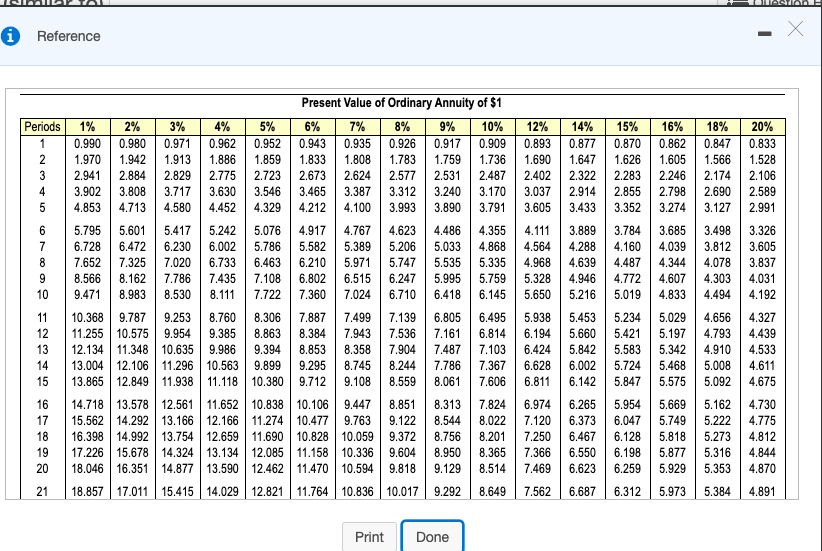
Task: Select value 5.650 in period 10 row
Action: (537, 295)
